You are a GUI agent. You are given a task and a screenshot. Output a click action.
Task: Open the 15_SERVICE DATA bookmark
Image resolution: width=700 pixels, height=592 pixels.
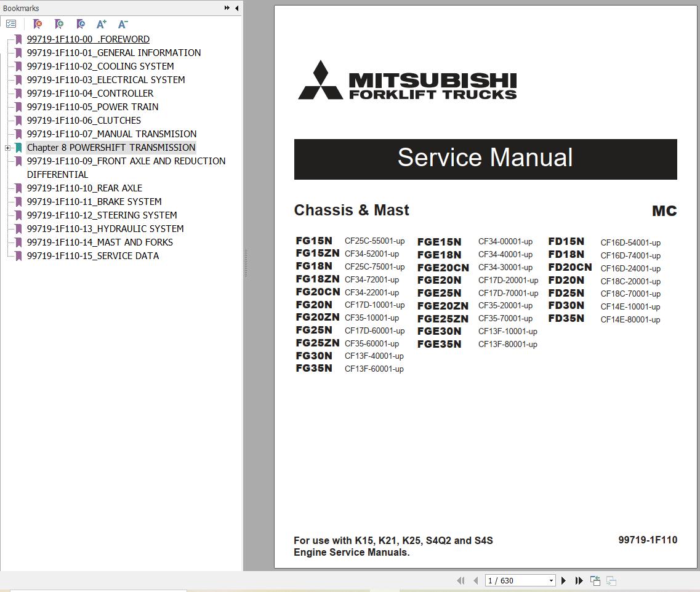pos(92,255)
